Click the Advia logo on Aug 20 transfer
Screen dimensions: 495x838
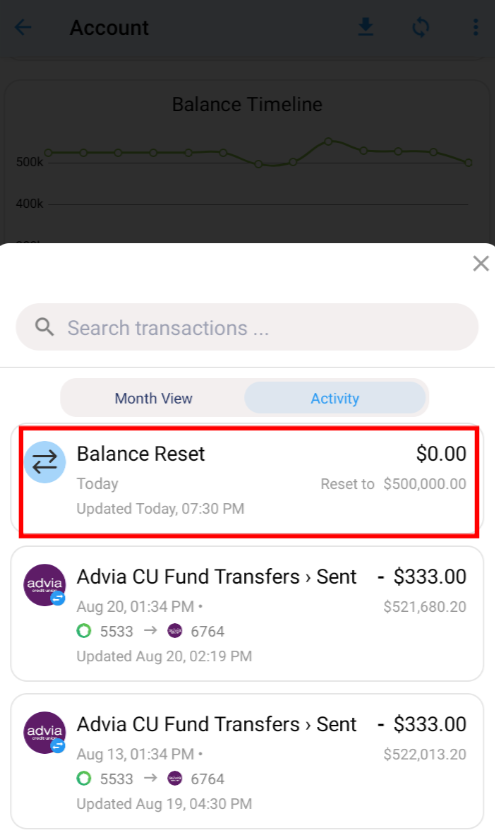pos(45,585)
